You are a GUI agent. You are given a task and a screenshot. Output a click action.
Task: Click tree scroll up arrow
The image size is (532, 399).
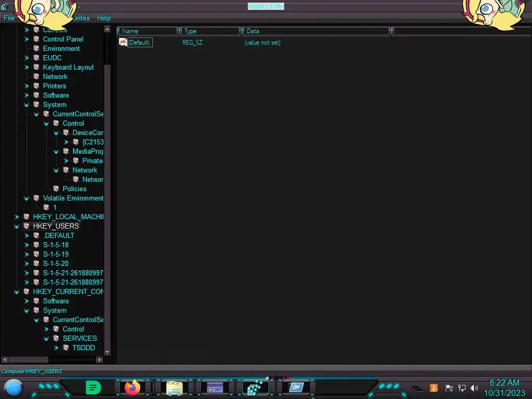[x=107, y=29]
